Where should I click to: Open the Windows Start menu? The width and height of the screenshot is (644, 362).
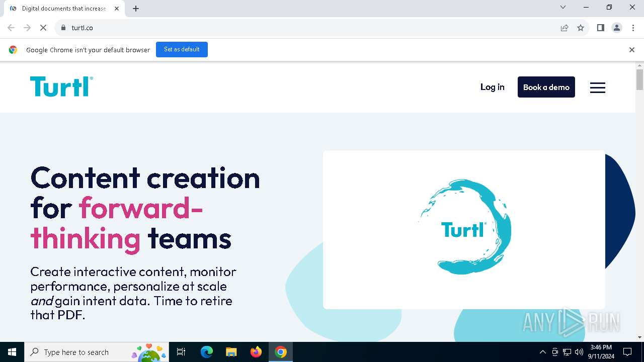click(12, 352)
